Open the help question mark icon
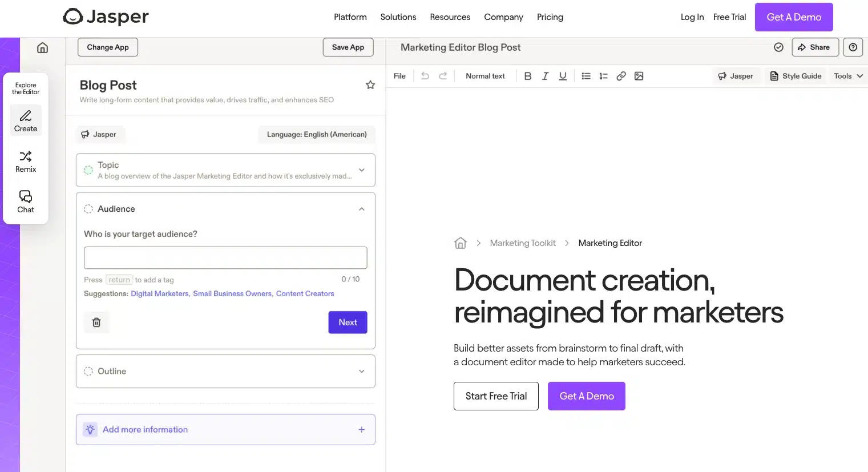Image resolution: width=868 pixels, height=472 pixels. pos(853,47)
